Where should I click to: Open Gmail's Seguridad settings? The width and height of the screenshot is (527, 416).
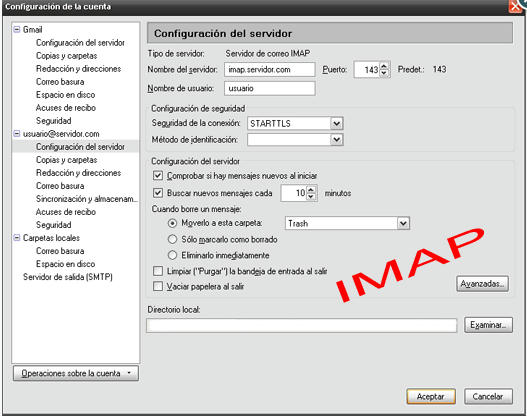53,121
